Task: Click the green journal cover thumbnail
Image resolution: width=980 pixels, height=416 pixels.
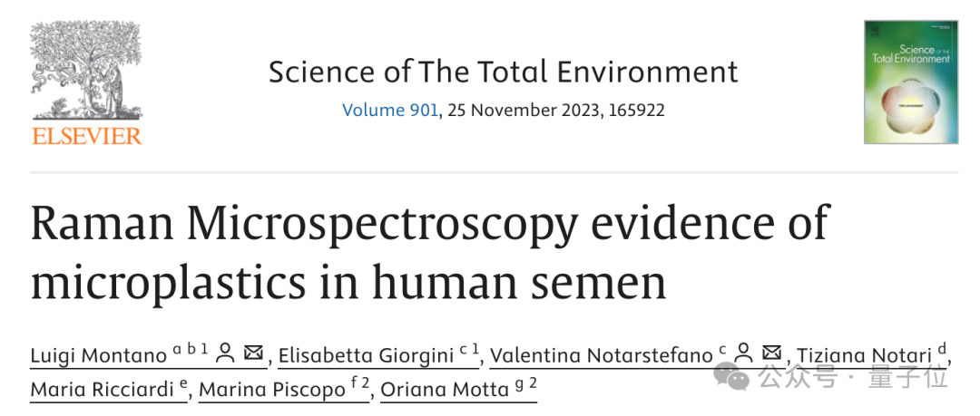Action: pyautogui.click(x=911, y=82)
